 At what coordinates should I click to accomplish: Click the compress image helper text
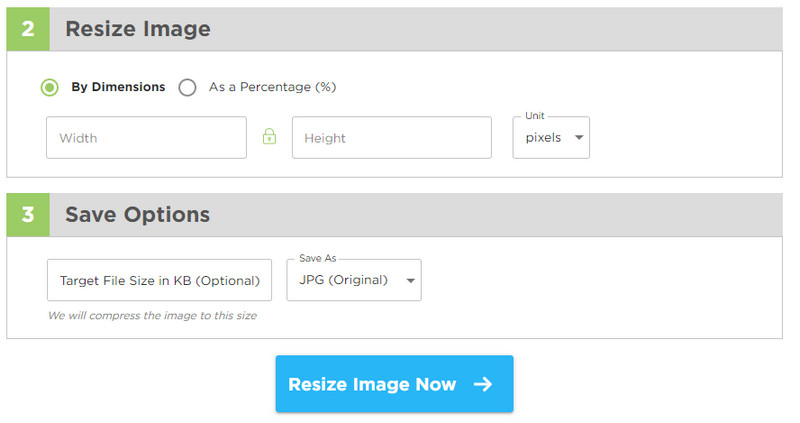153,315
